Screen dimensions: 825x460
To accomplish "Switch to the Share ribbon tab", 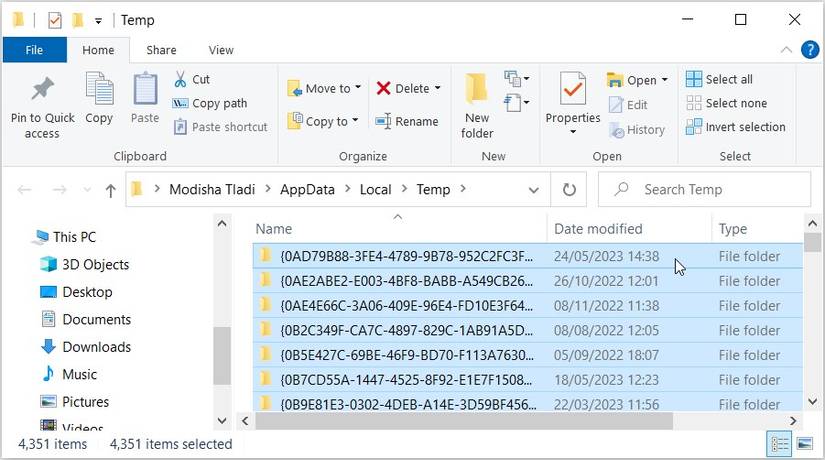I will point(161,50).
